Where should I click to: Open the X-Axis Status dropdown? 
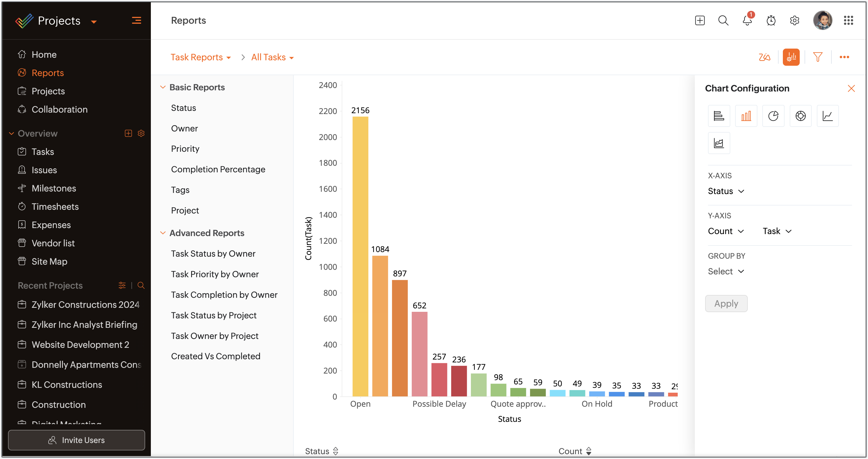click(726, 191)
